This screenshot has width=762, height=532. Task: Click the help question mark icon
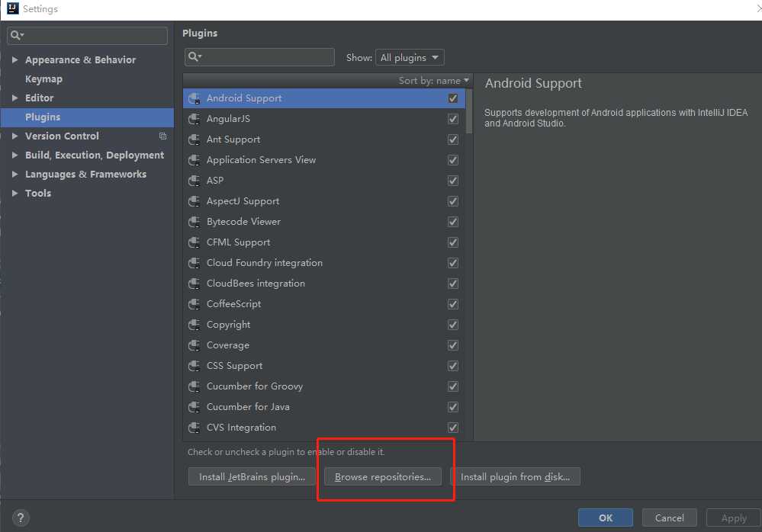21,518
